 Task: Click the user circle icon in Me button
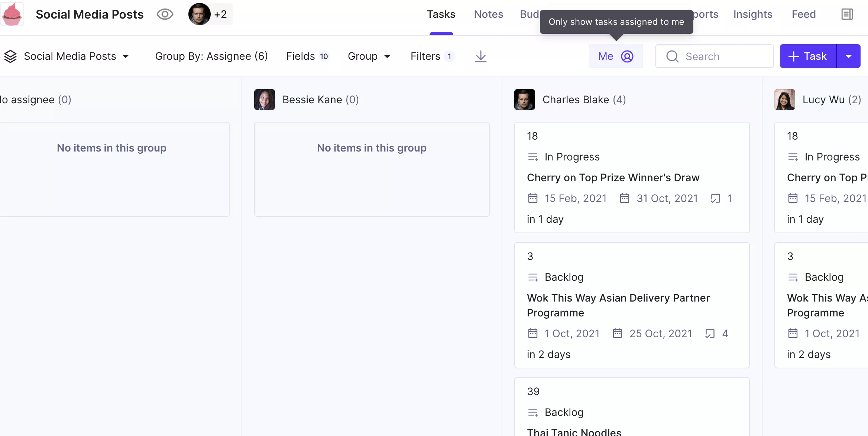627,56
